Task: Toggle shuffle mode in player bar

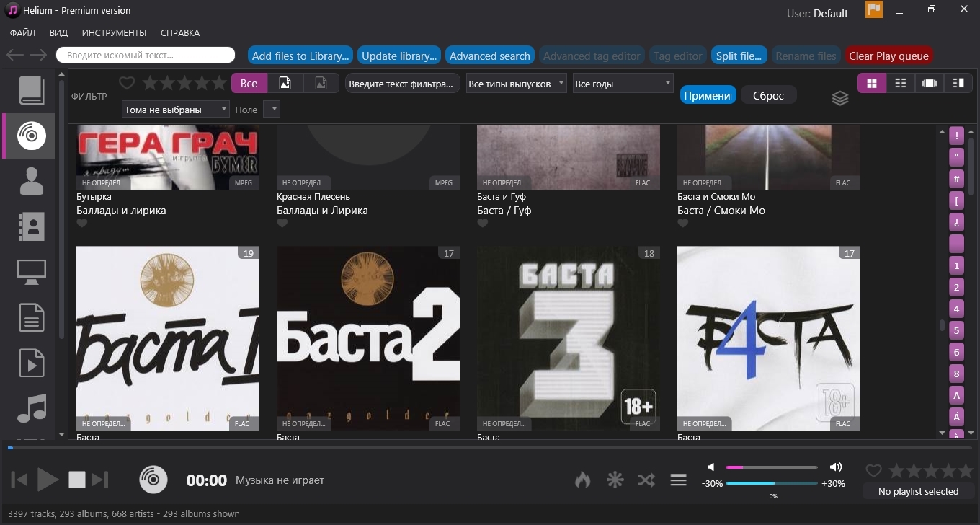Action: pos(646,480)
